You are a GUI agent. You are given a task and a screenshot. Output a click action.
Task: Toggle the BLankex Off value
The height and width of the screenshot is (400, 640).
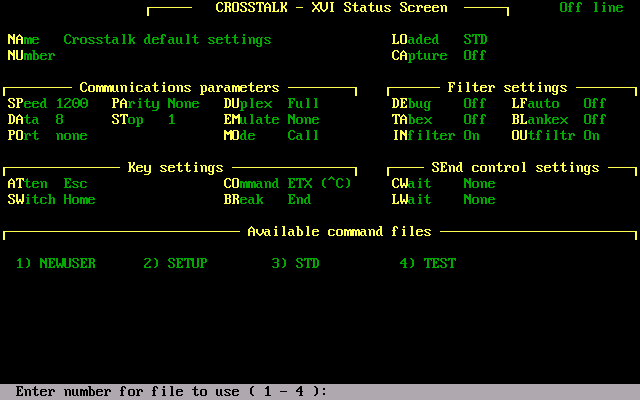point(595,120)
